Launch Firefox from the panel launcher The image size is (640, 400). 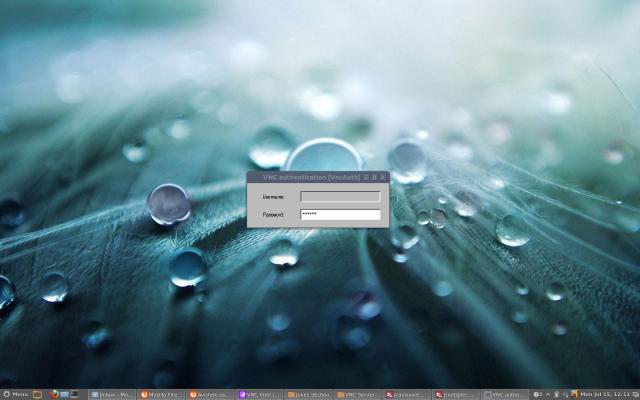[53, 394]
